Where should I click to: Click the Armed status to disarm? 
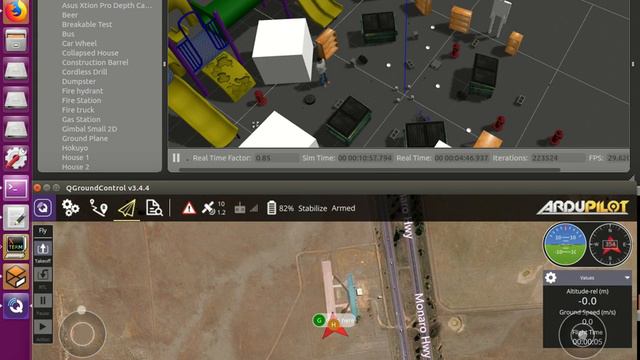(x=343, y=208)
